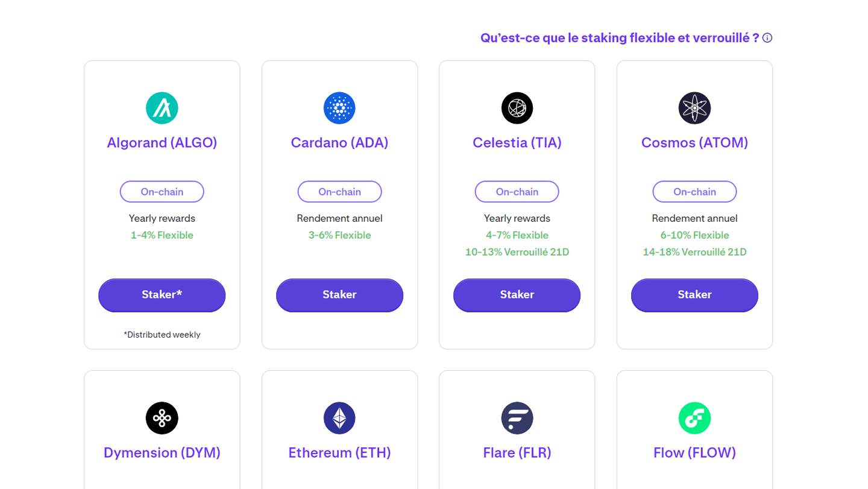868x489 pixels.
Task: Click the Cosmos atom logo icon
Action: click(694, 108)
